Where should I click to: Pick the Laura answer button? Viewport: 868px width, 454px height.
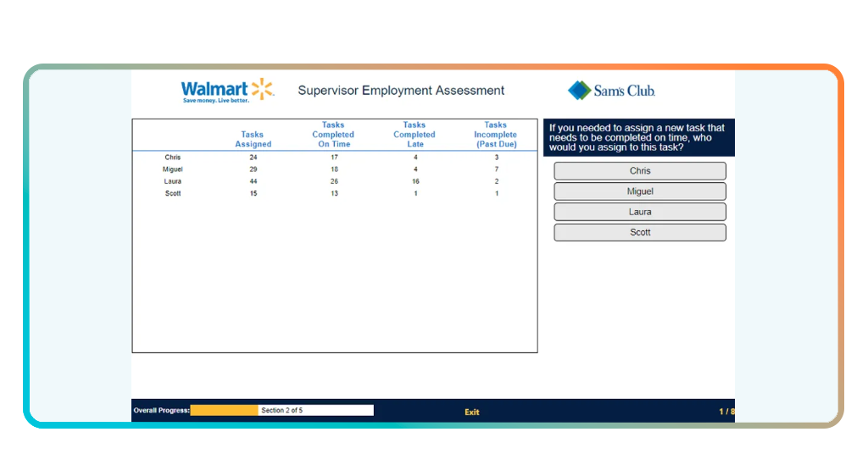pos(639,212)
